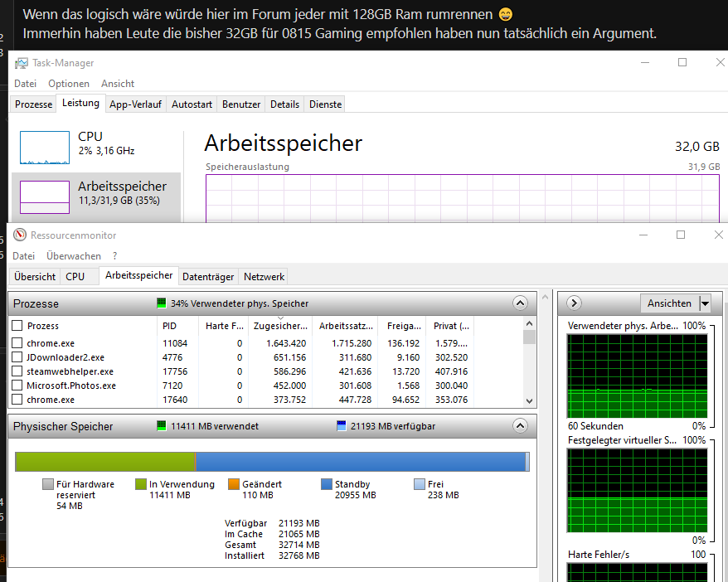Sort by the Zugesicher... column header

[280, 326]
